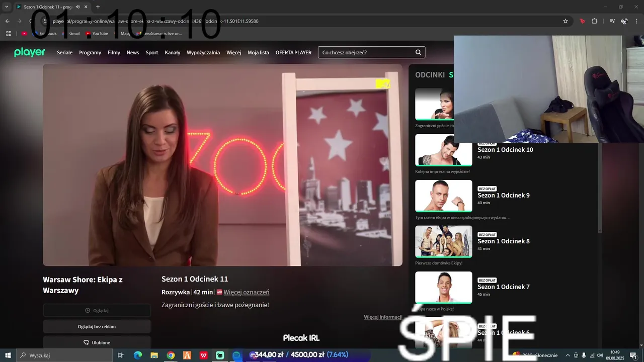Select the Sezon 1 Odcinek 7 title
The height and width of the screenshot is (362, 644).
(x=504, y=287)
